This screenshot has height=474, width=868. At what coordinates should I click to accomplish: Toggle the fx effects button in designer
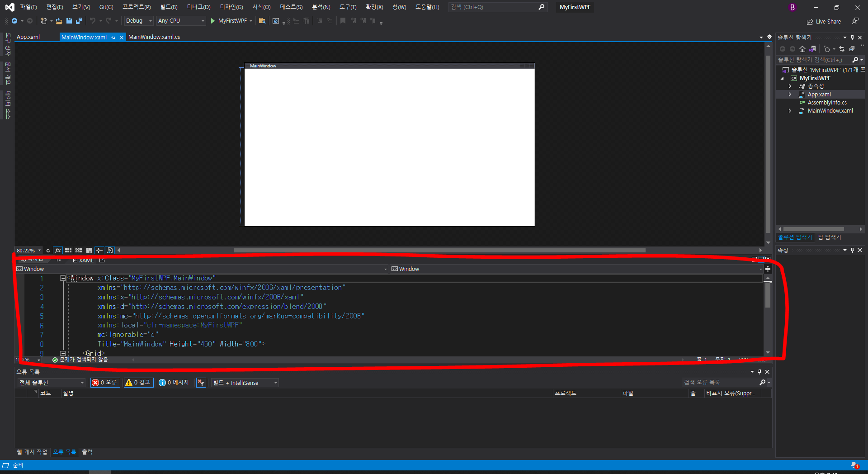point(58,251)
